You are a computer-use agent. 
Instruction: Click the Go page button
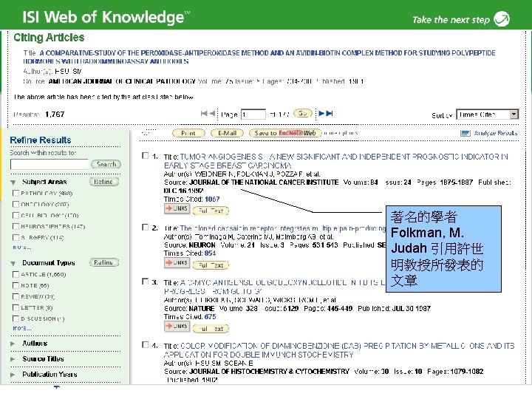click(303, 113)
